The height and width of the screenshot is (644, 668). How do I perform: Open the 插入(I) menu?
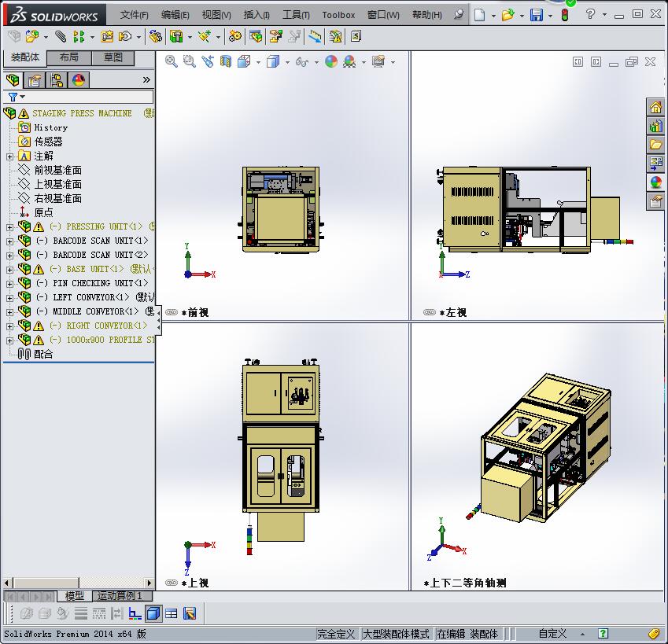[x=256, y=15]
